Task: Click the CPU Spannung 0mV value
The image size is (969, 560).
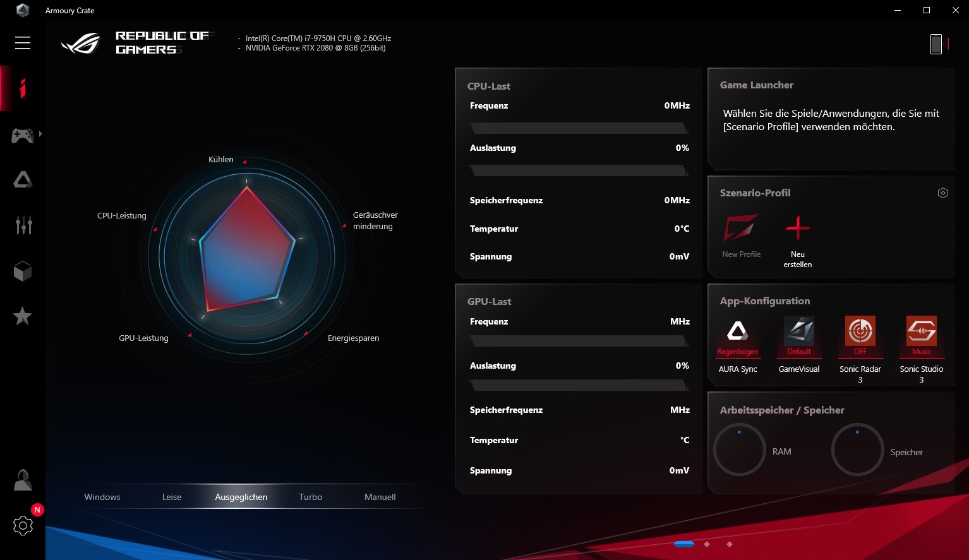Action: [680, 256]
